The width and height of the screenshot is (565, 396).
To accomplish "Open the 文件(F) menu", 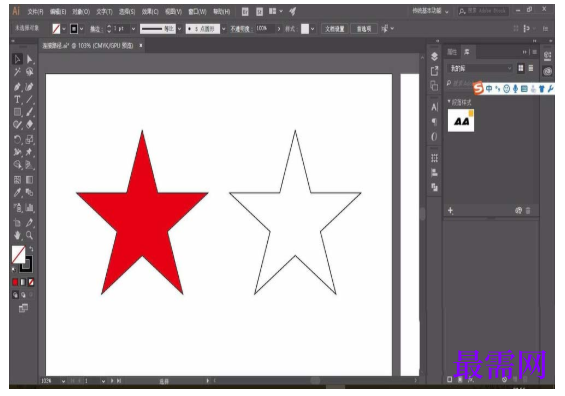I will (x=35, y=12).
